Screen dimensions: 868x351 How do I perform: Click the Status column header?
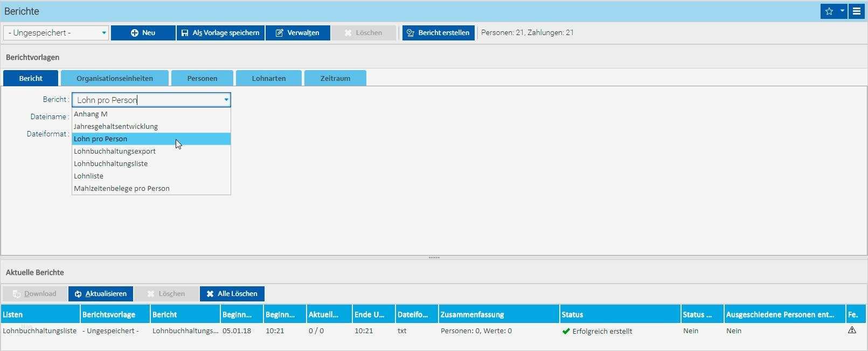620,314
